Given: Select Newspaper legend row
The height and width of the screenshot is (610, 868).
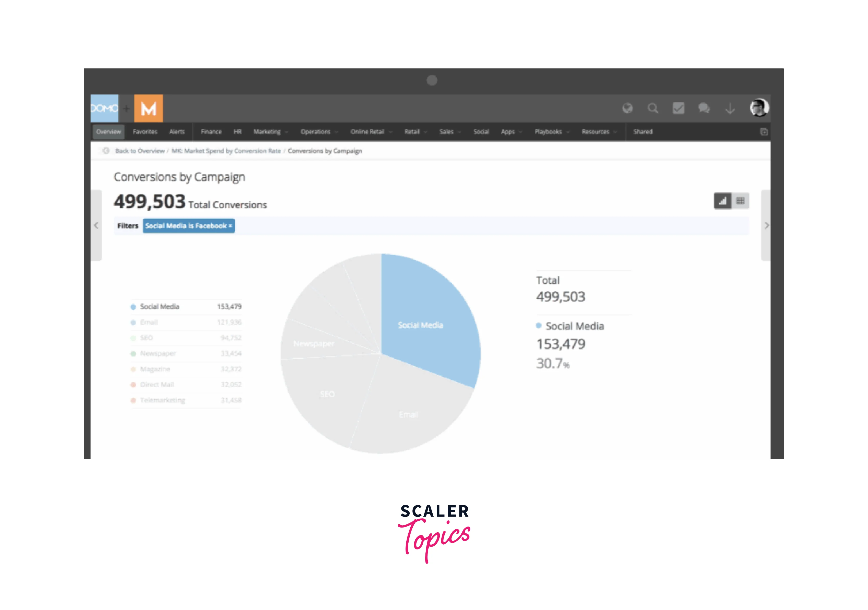Looking at the screenshot, I should (186, 354).
